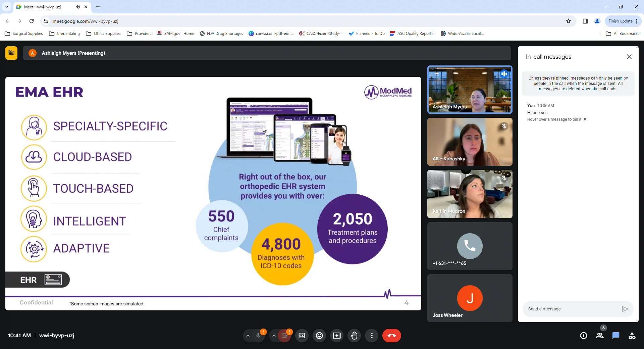Send the chat message with the arrow icon
Viewport: 644px width, 349px height.
[x=625, y=309]
